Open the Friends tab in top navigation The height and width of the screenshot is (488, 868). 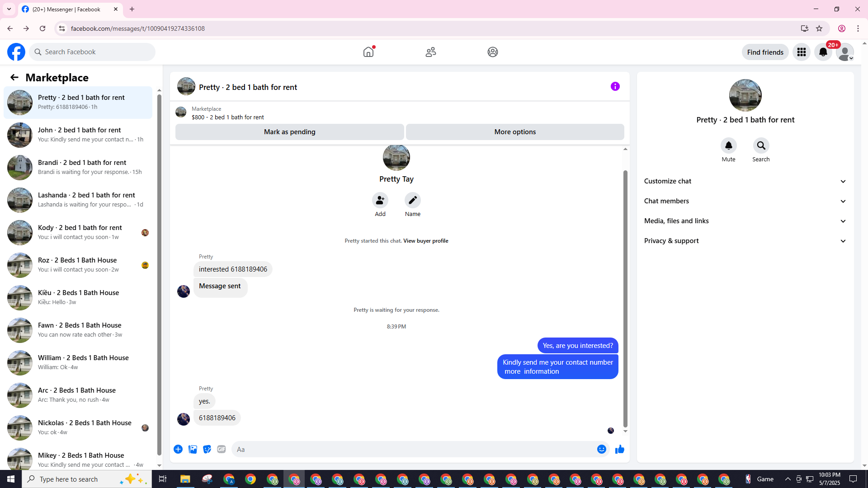click(x=430, y=52)
